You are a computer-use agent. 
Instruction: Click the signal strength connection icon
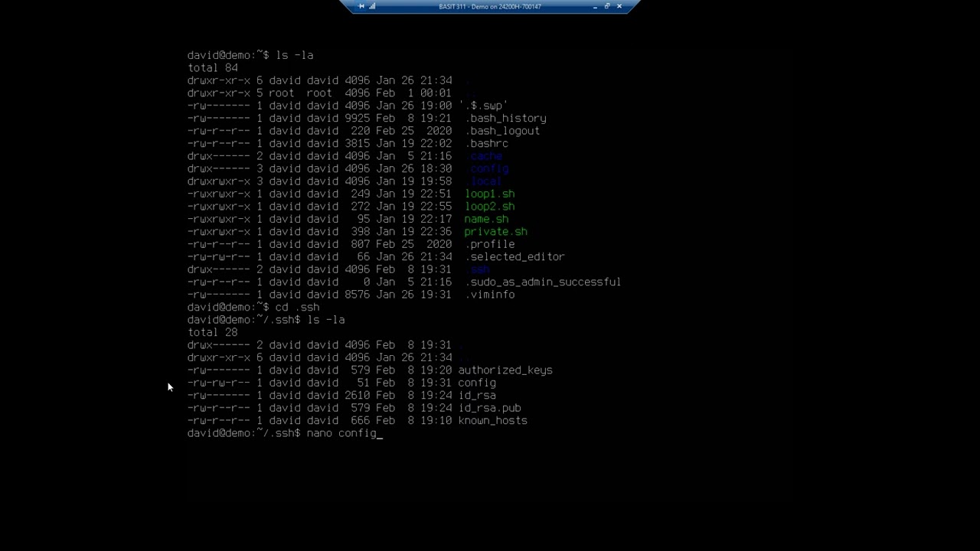372,6
